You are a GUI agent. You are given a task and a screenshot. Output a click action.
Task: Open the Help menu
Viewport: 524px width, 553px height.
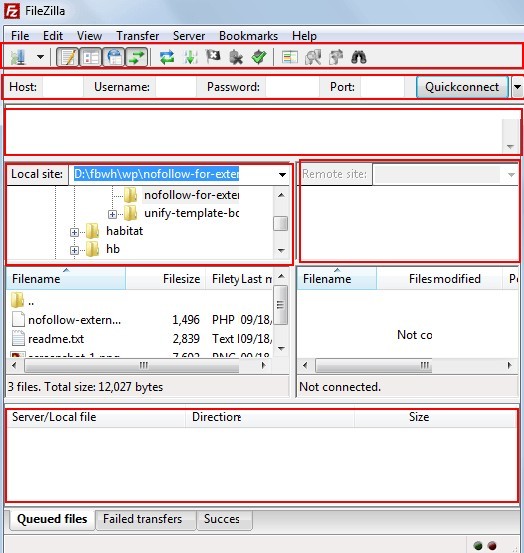[x=304, y=36]
